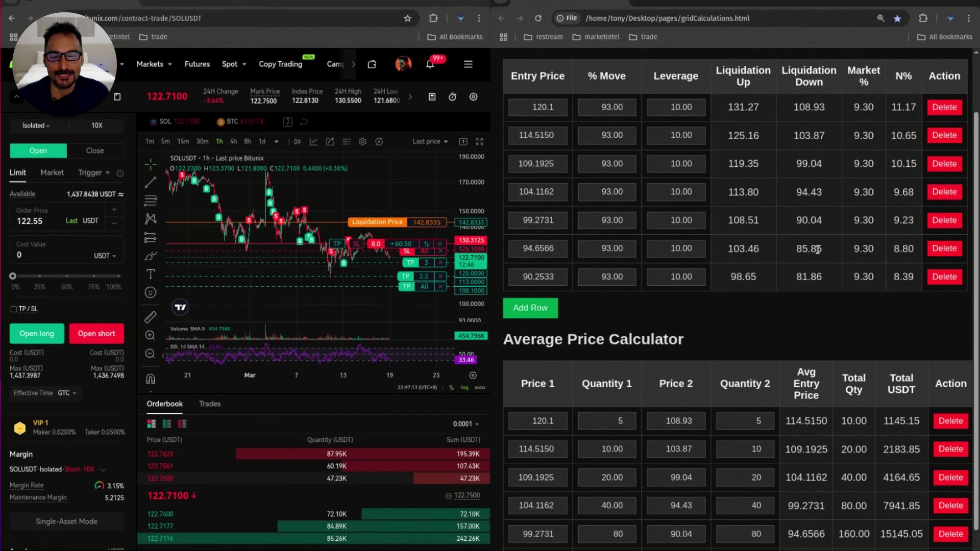Select the trend line drawing tool
The image size is (980, 551).
[150, 182]
